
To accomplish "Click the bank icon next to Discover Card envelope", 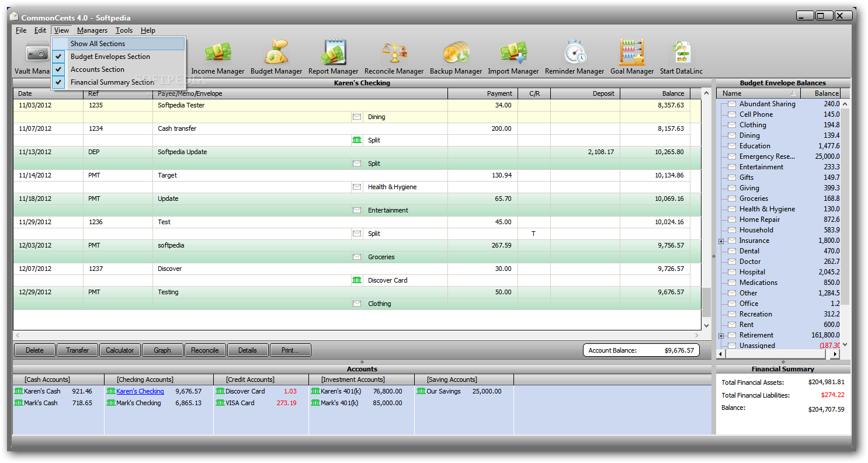I will click(357, 280).
